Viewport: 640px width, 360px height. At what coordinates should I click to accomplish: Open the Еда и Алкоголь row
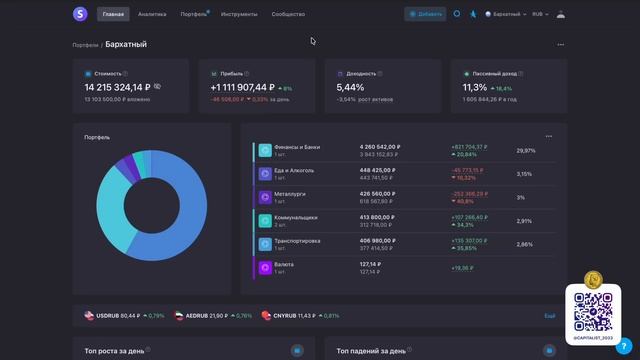pos(404,174)
